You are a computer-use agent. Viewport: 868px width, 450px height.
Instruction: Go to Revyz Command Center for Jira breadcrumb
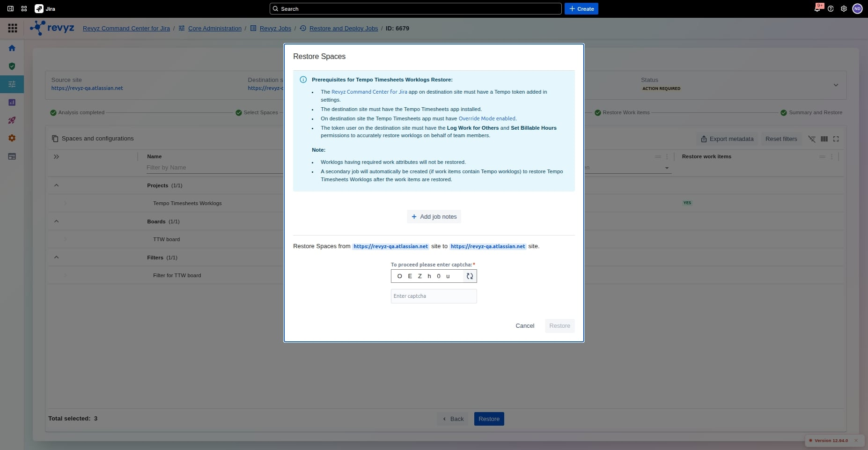(x=126, y=29)
